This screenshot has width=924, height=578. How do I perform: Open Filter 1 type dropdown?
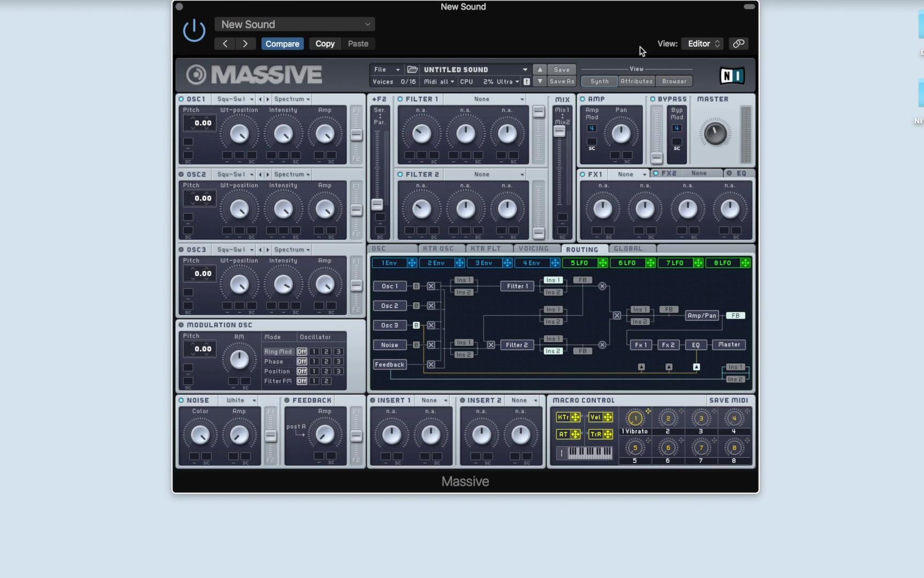[484, 99]
